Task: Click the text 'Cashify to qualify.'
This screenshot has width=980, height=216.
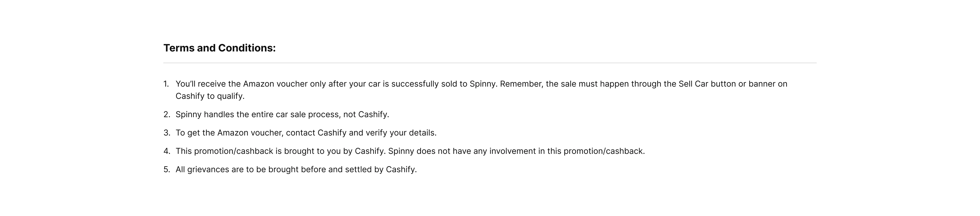Action: point(210,96)
